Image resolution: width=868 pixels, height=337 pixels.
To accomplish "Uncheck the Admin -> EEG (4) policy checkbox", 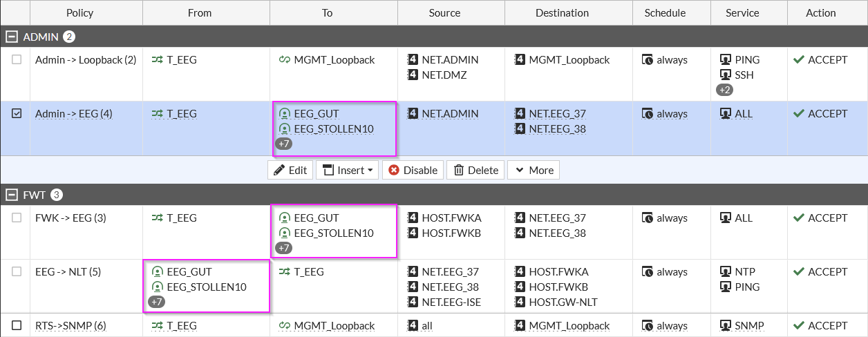I will click(17, 114).
